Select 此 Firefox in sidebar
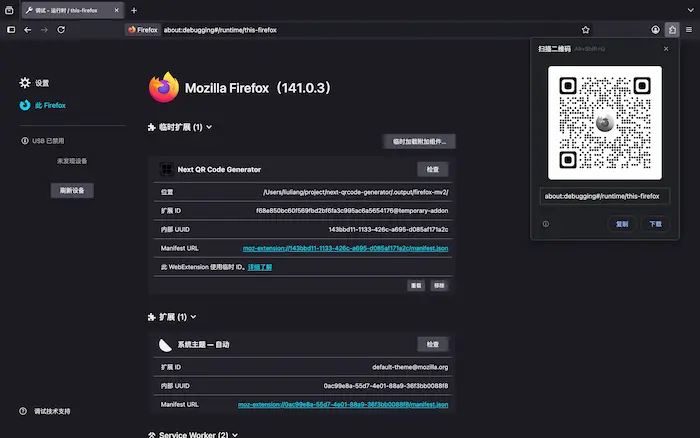The height and width of the screenshot is (438, 700). pyautogui.click(x=43, y=105)
